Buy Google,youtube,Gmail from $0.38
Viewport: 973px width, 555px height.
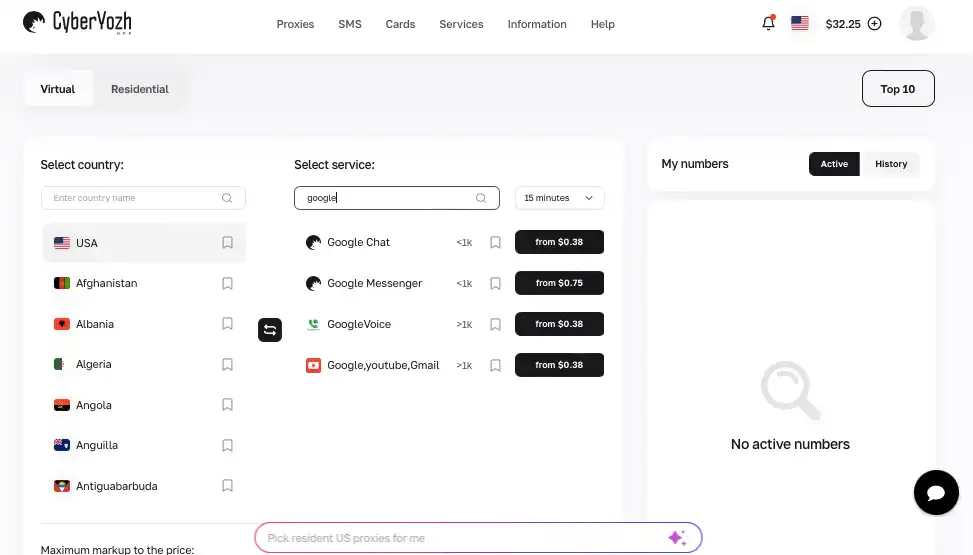(x=559, y=365)
